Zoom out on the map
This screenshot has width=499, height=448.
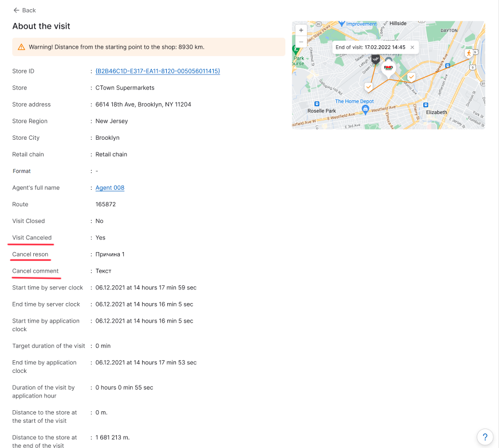(x=301, y=41)
